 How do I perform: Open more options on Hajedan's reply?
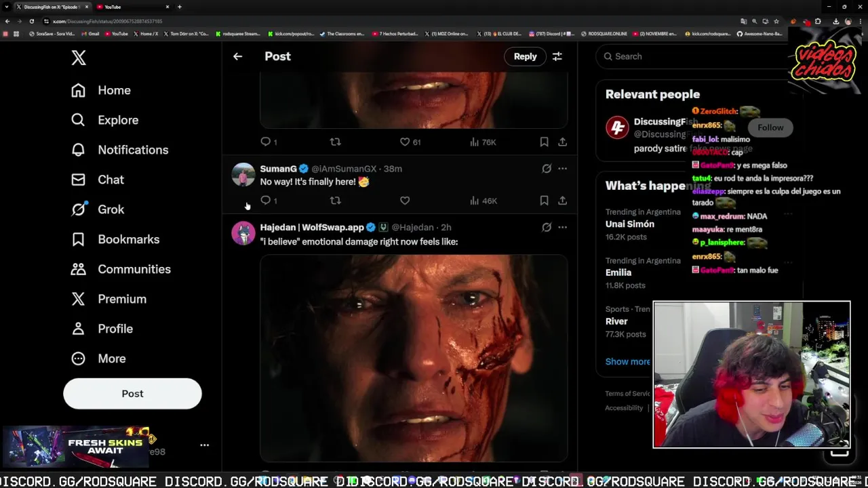pos(562,227)
